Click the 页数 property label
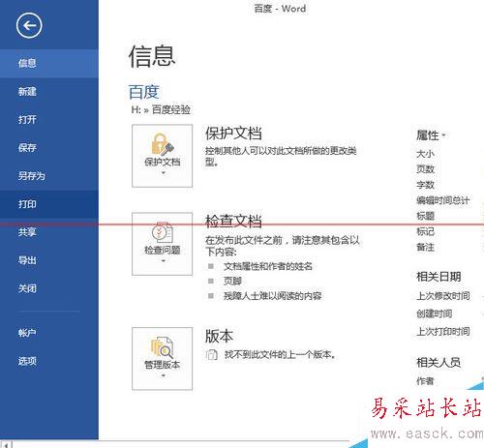This screenshot has height=448, width=484. [x=425, y=169]
